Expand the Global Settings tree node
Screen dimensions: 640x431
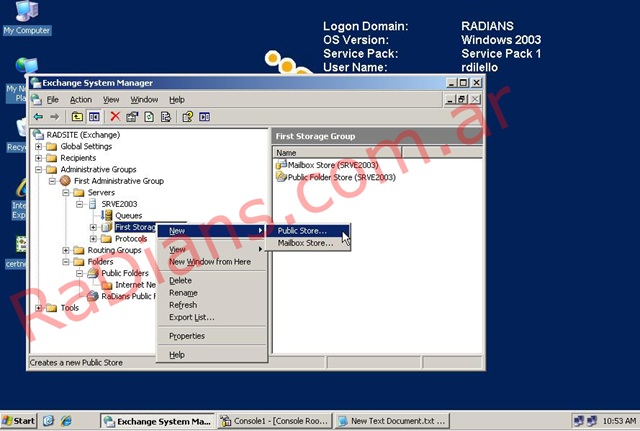[39, 146]
